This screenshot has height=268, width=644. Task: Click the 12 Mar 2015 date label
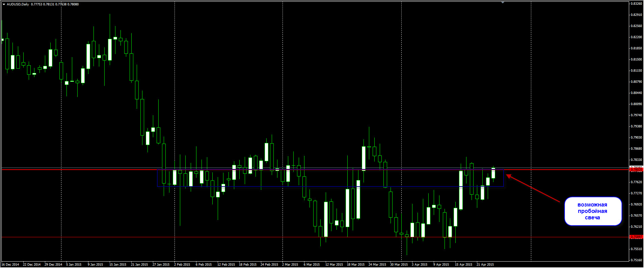pyautogui.click(x=334, y=265)
